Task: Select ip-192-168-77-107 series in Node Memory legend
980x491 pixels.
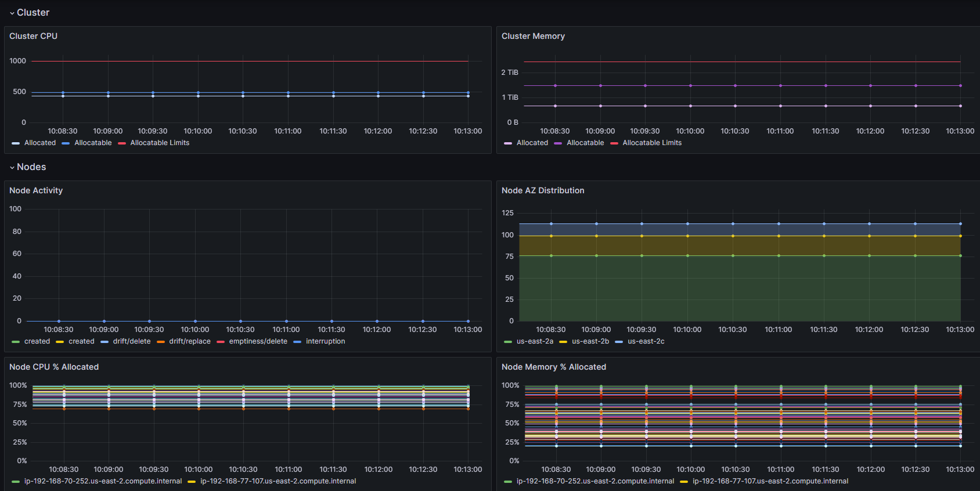Action: pyautogui.click(x=770, y=481)
